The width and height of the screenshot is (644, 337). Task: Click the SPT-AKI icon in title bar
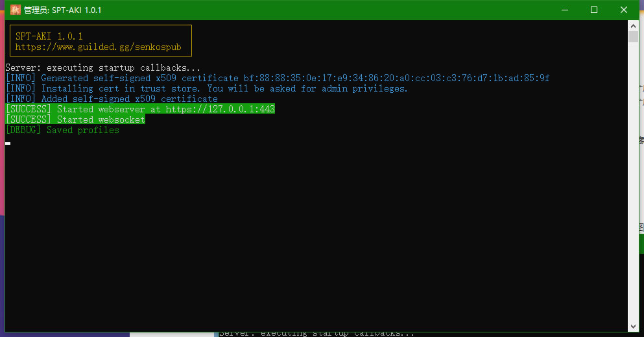pyautogui.click(x=15, y=10)
